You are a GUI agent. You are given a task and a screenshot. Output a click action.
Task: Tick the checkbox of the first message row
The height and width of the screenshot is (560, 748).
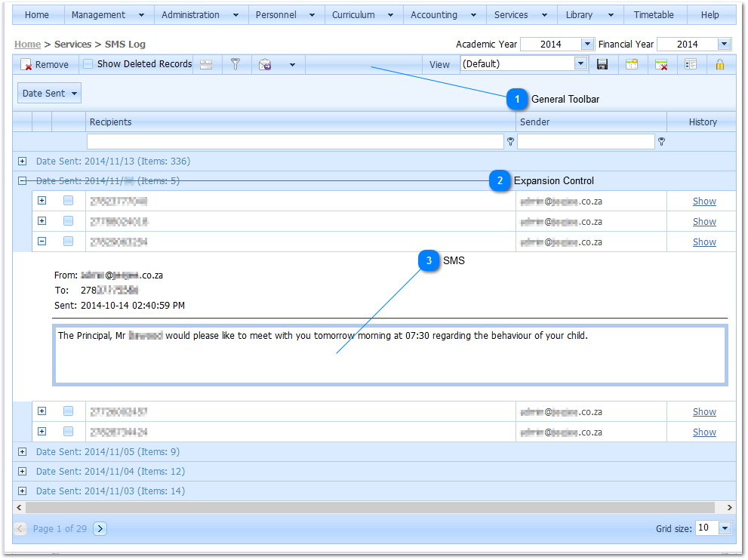point(68,200)
